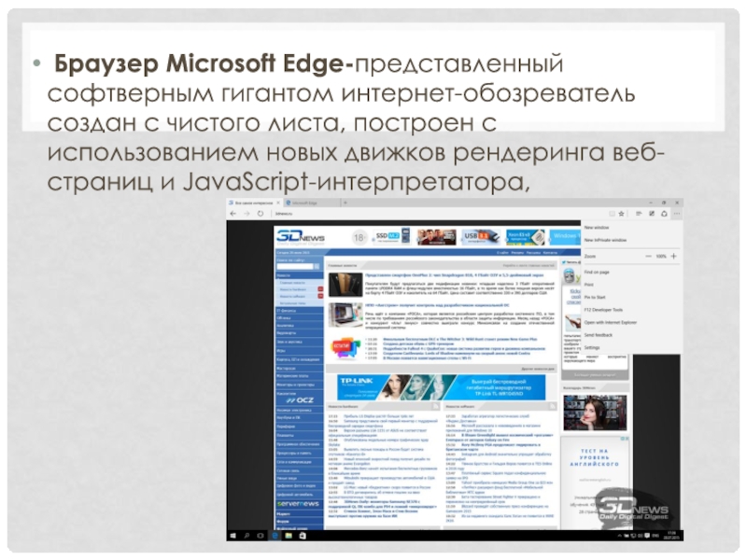
Task: Select Pin to Start
Action: [x=595, y=297]
